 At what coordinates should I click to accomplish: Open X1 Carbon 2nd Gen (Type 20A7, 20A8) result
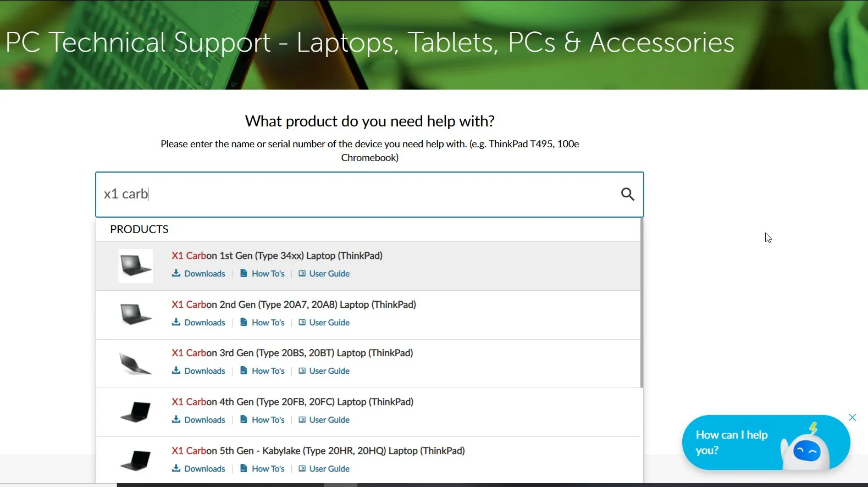pos(294,305)
